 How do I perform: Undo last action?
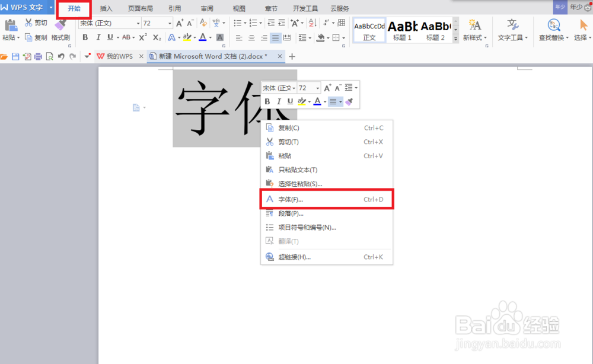(x=61, y=57)
